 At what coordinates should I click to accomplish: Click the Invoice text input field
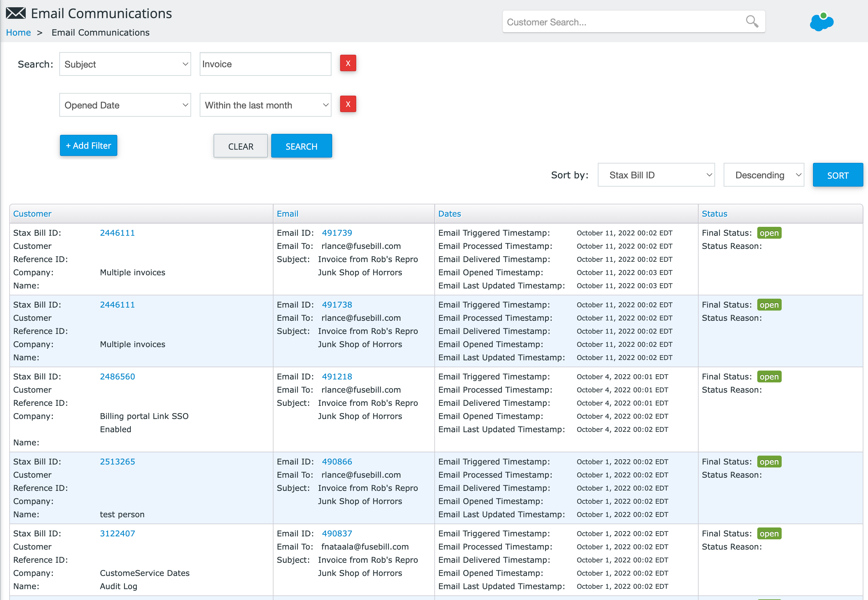point(265,64)
